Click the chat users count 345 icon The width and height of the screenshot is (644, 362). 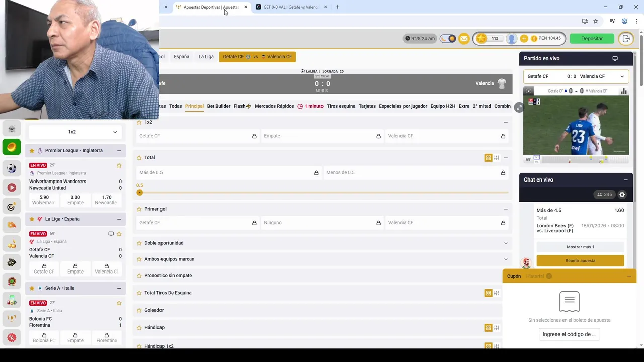604,195
